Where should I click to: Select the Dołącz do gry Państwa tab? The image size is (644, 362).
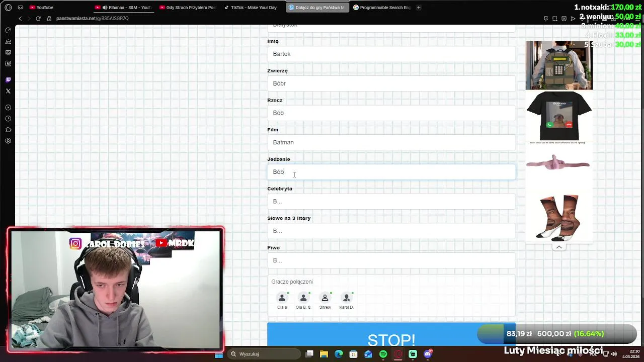317,8
